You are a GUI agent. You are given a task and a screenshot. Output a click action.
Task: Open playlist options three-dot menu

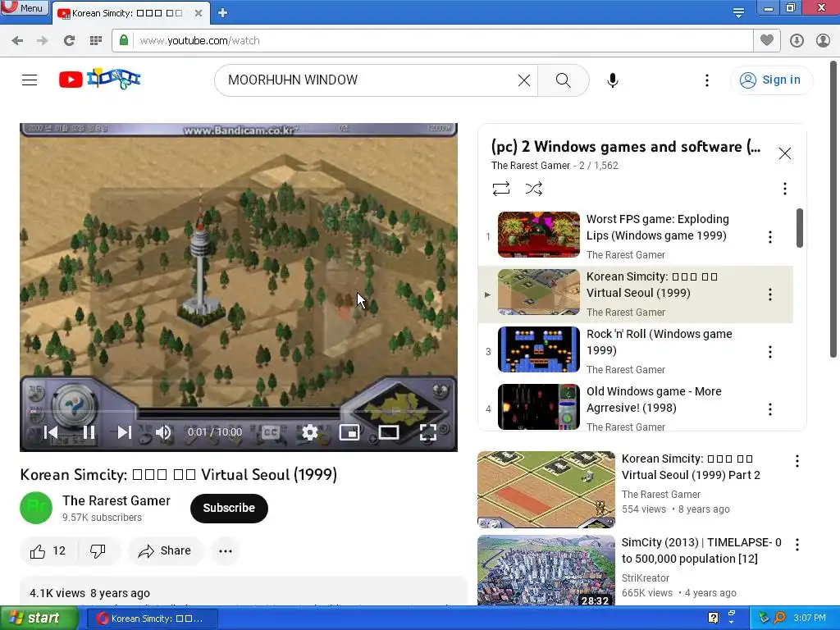pos(785,189)
